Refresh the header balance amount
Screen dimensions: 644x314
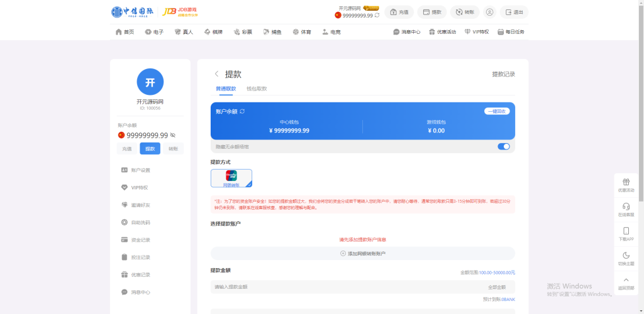[377, 15]
